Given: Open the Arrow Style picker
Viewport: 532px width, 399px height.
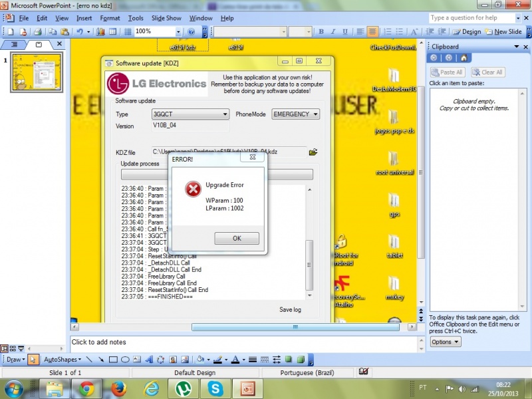Looking at the screenshot, I should (277, 359).
